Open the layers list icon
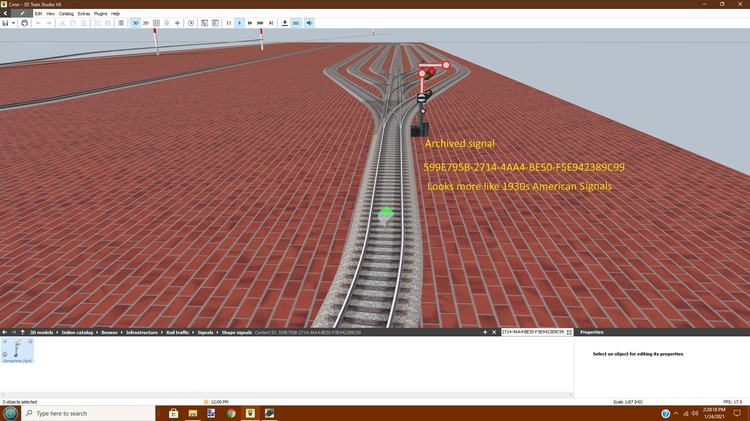The height and width of the screenshot is (421, 750). coord(121,23)
